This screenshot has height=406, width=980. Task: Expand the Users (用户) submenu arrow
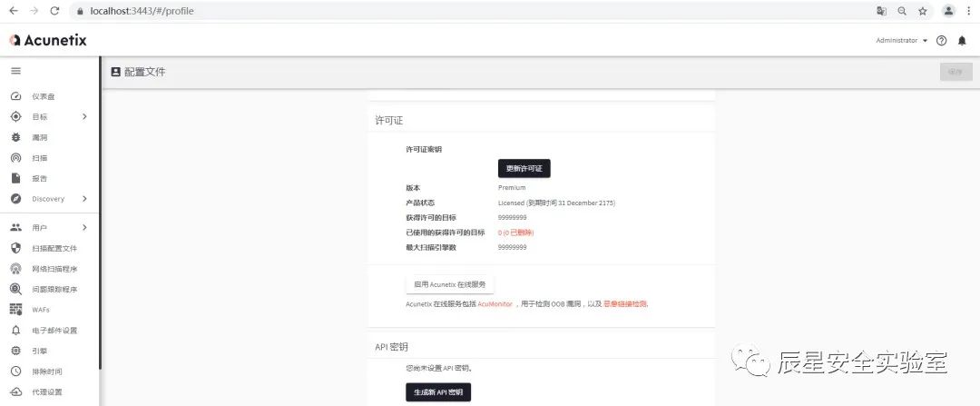[x=84, y=228]
